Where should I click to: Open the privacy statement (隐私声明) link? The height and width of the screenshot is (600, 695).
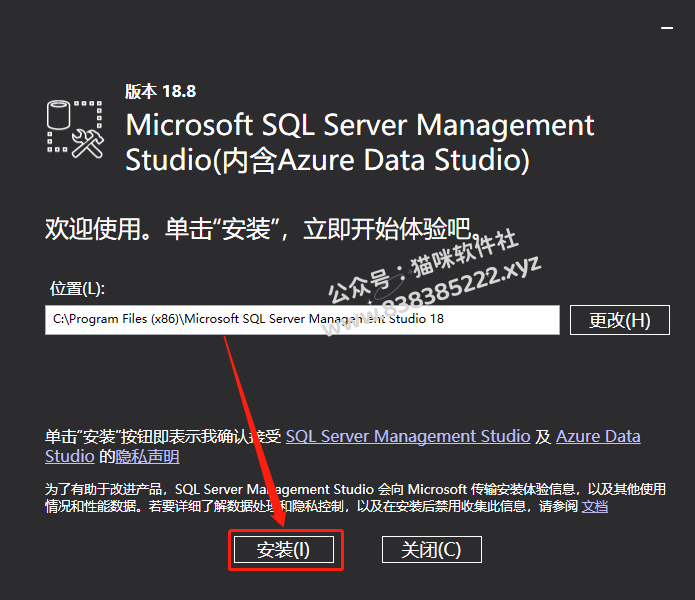click(148, 456)
